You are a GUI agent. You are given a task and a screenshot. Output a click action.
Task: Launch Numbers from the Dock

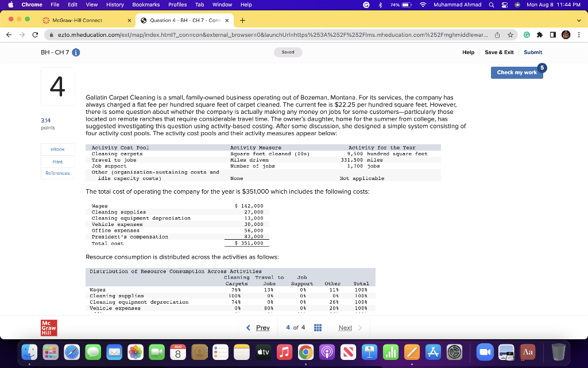[x=390, y=352]
